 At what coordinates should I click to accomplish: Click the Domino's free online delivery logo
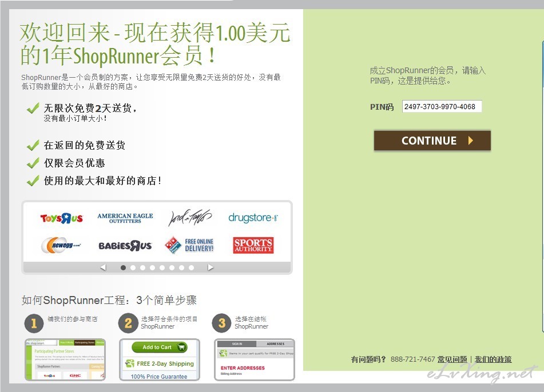click(189, 245)
